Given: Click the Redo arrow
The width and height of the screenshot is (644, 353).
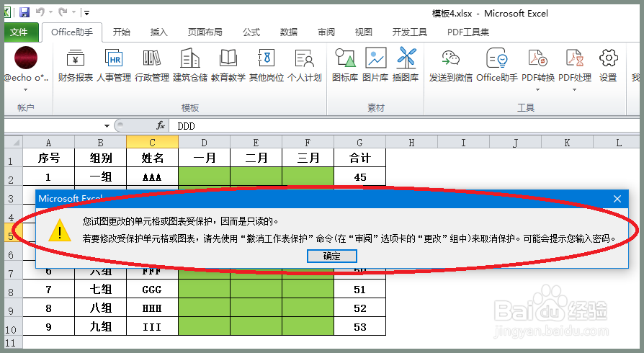Looking at the screenshot, I should click(x=63, y=12).
